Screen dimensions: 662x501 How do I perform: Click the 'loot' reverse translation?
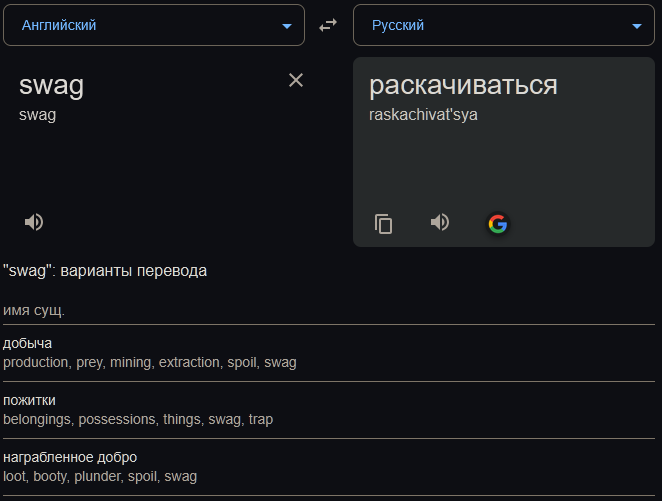point(15,476)
